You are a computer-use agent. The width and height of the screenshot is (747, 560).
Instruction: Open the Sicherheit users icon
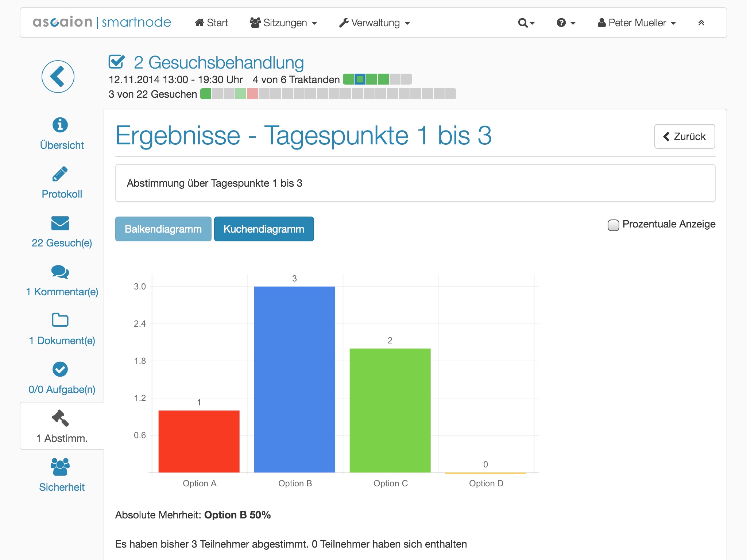(x=60, y=467)
